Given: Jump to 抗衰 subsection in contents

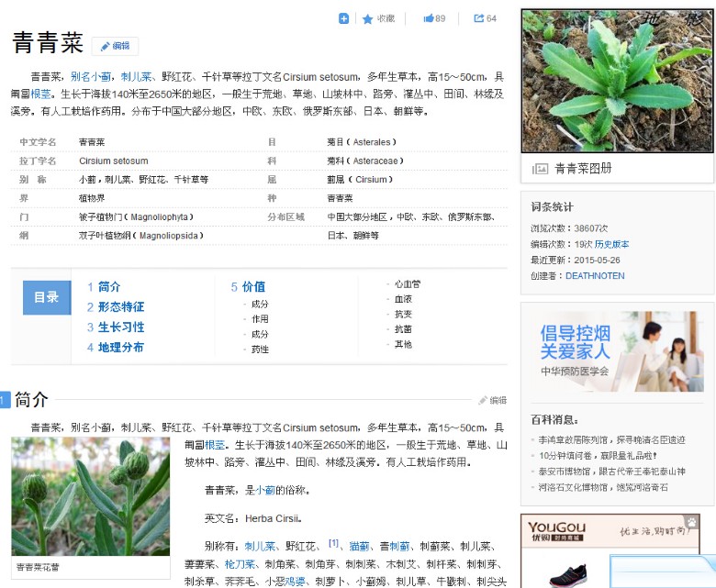Looking at the screenshot, I should coord(403,314).
